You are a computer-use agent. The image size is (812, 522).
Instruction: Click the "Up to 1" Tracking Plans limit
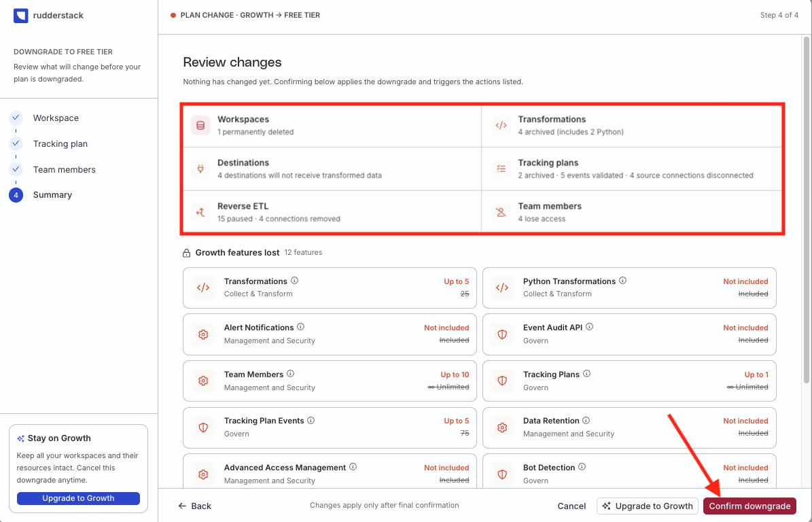pos(756,375)
